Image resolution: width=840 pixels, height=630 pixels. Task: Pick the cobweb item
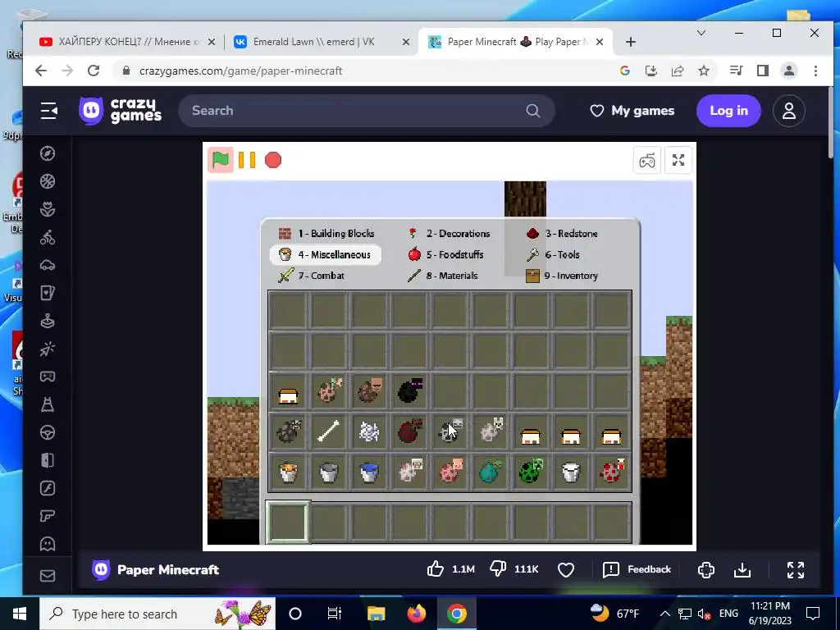coord(369,431)
